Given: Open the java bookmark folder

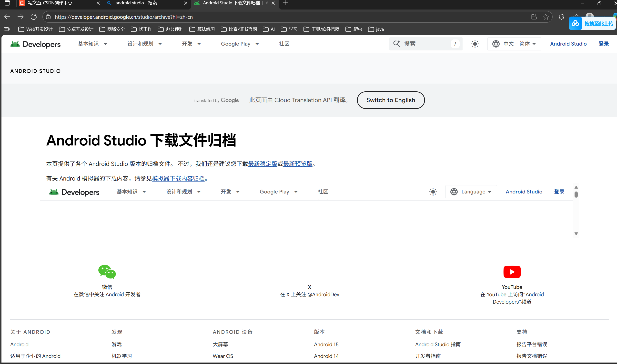Looking at the screenshot, I should 376,29.
